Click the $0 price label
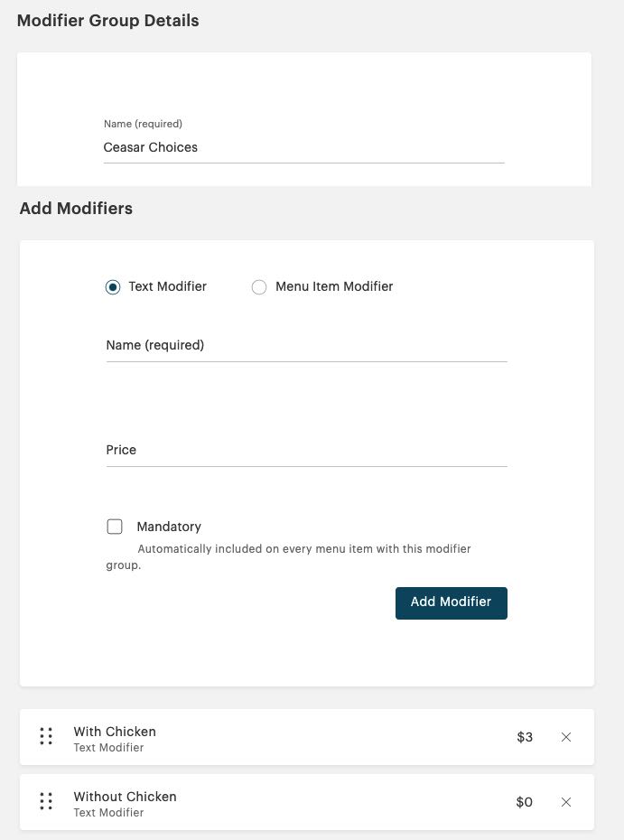 click(x=524, y=802)
